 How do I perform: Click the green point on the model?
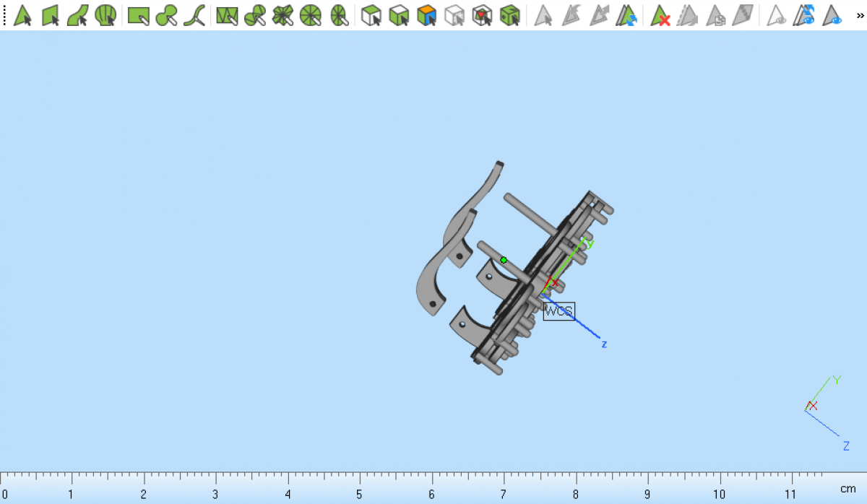(504, 260)
